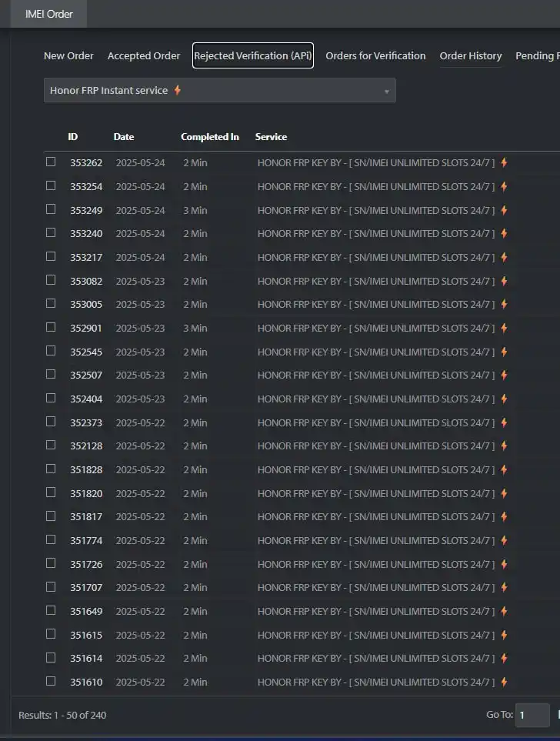
Task: Check the box for order 353005
Action: [51, 303]
